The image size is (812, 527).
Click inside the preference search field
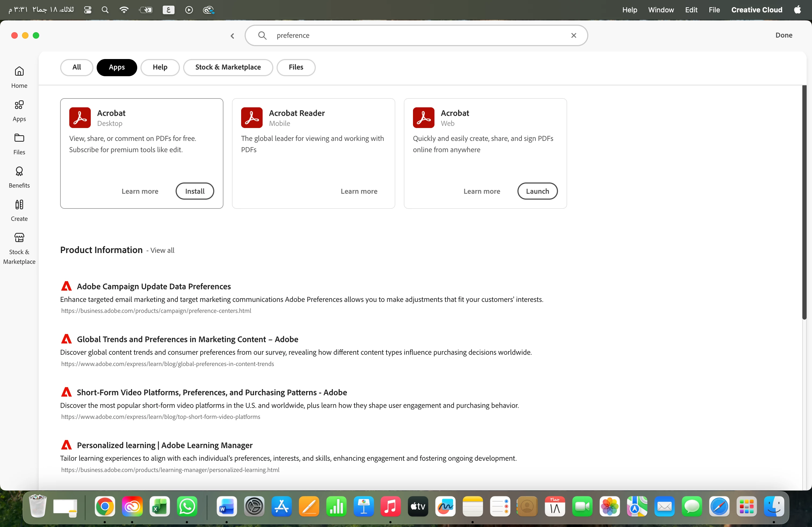click(416, 35)
